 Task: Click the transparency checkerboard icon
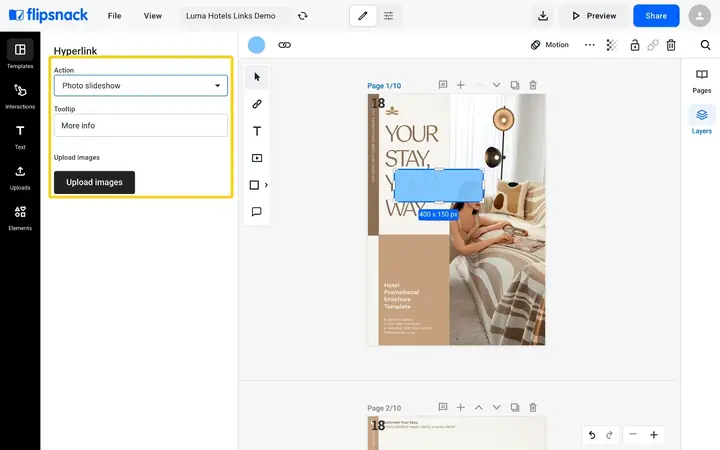[x=612, y=45]
